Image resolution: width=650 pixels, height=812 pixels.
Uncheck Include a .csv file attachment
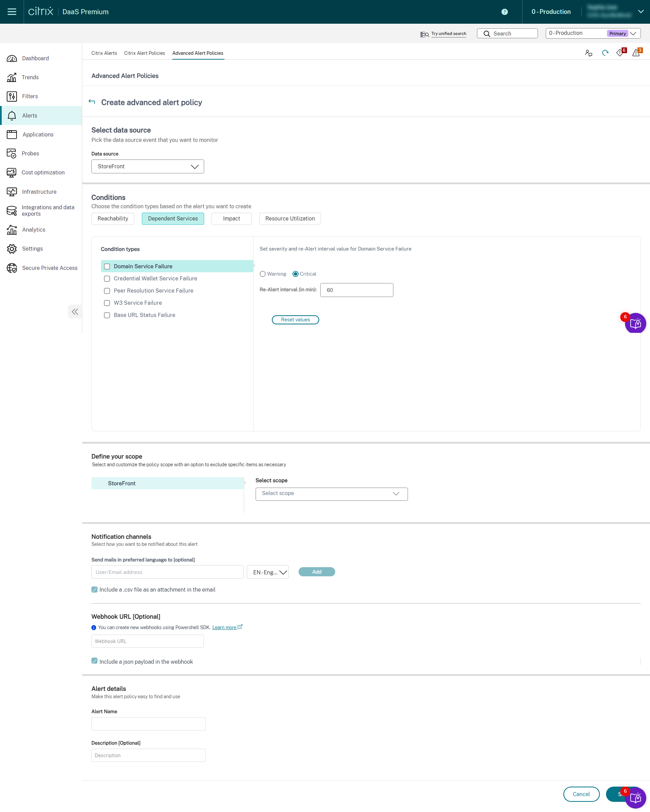pos(94,590)
